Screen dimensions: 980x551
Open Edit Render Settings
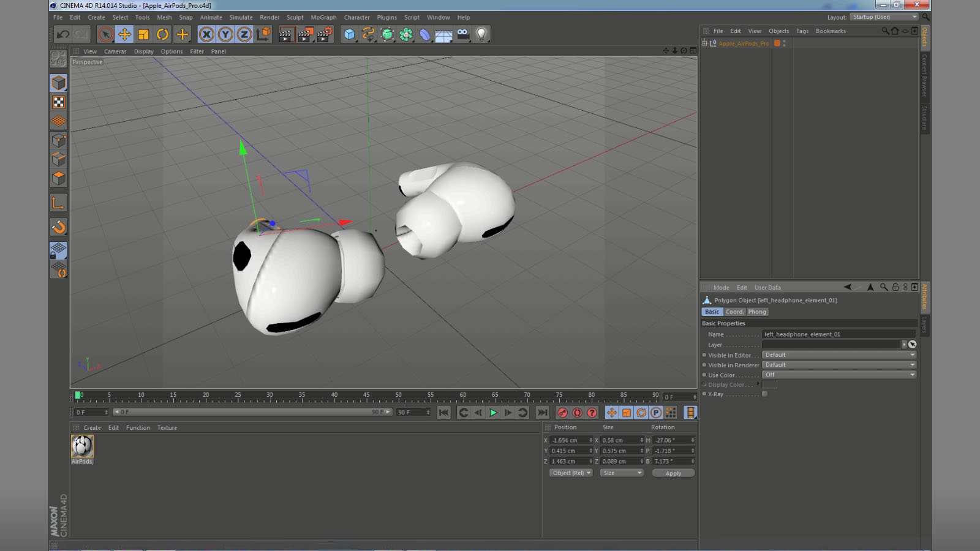(x=324, y=34)
